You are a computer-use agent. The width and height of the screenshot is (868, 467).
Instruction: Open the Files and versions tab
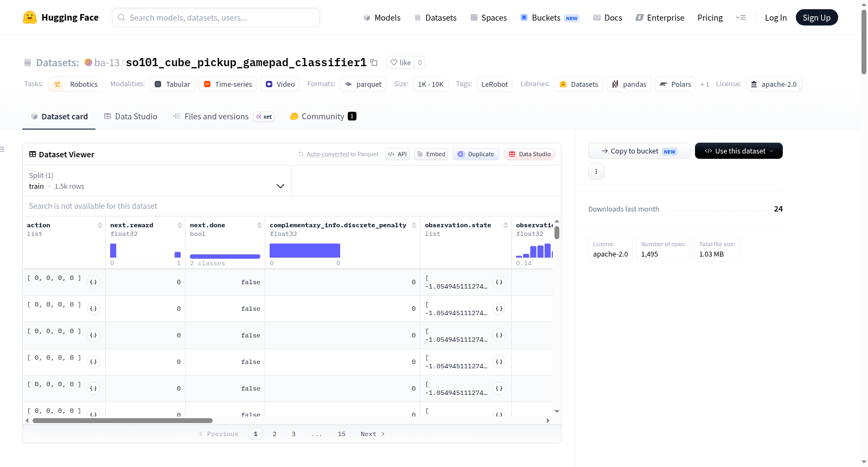(x=224, y=116)
